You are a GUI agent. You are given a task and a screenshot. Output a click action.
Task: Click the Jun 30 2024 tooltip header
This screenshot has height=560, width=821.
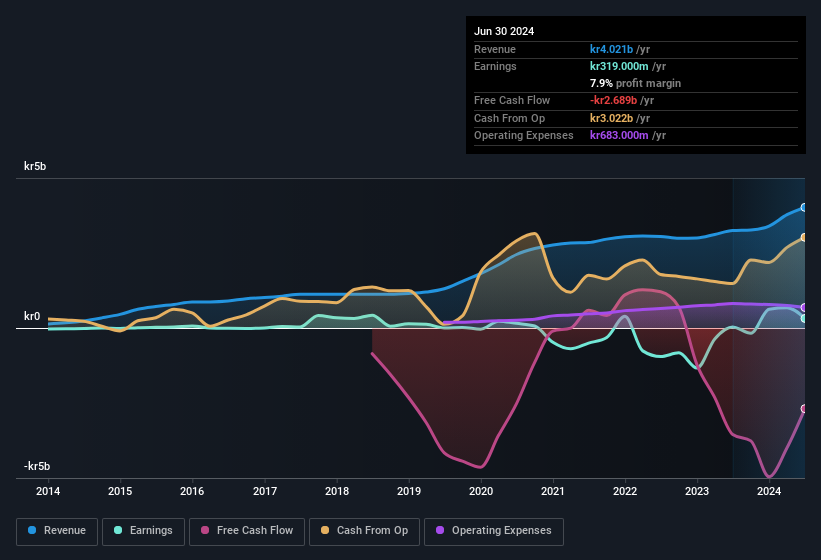(504, 31)
